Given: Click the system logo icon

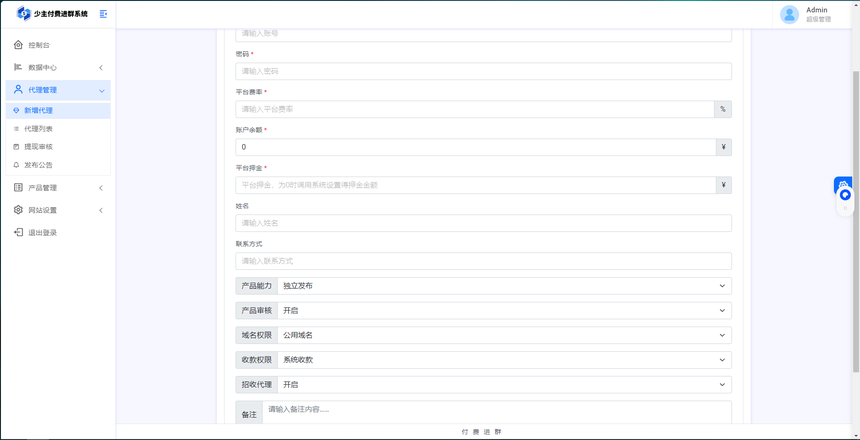Looking at the screenshot, I should coord(24,14).
